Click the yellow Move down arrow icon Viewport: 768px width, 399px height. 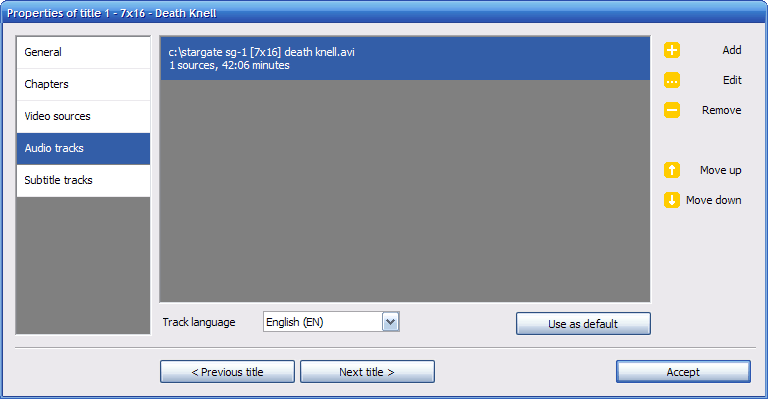672,200
